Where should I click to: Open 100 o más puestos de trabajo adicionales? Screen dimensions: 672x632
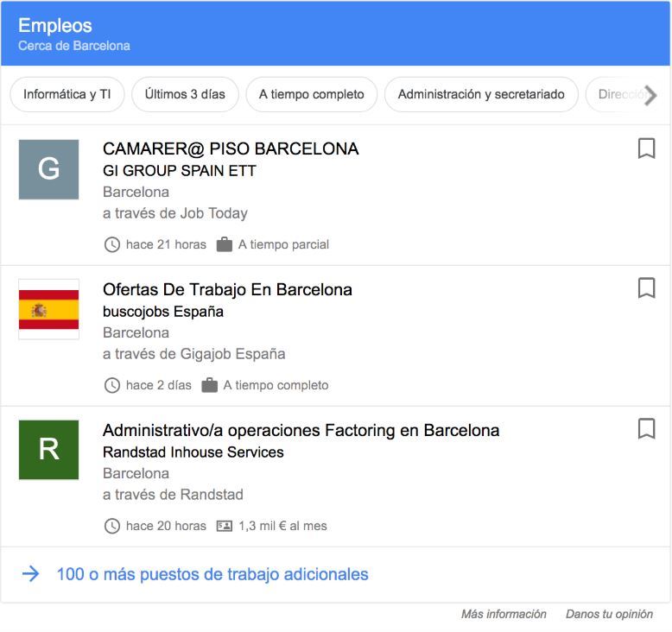[x=212, y=574]
